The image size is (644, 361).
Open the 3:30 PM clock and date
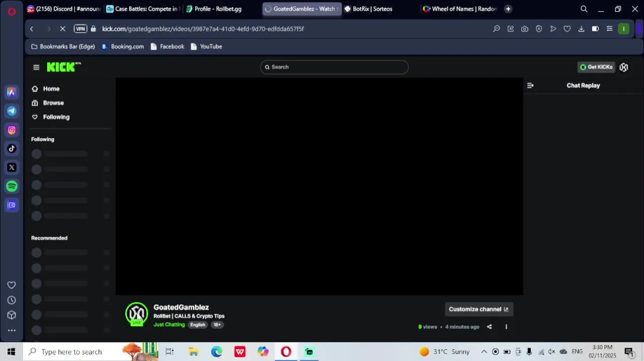pyautogui.click(x=602, y=351)
